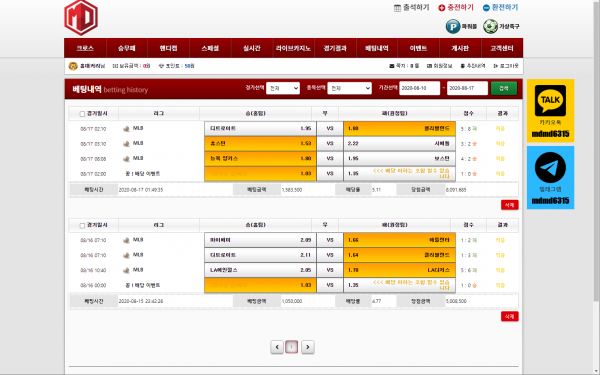Click bet time 2020-08-15 23:42:26
Viewport: 600px width, 375px height.
tap(141, 301)
